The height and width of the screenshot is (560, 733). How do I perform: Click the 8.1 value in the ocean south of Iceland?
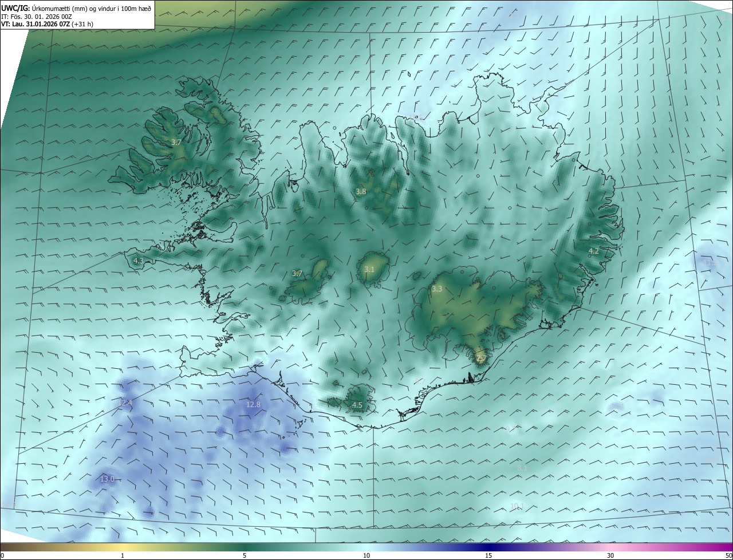[x=522, y=468]
